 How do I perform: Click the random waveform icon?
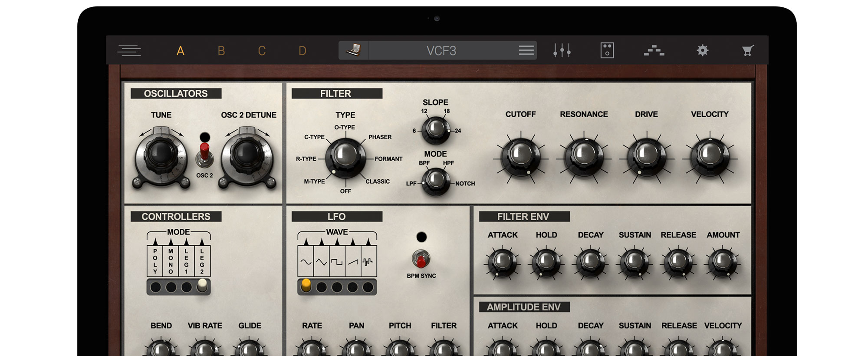click(368, 262)
